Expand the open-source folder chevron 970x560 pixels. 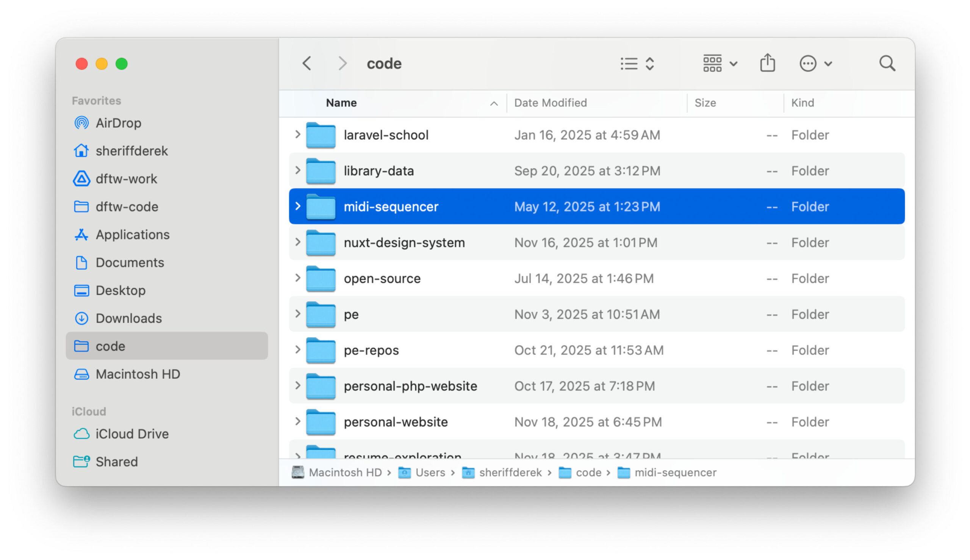[297, 278]
